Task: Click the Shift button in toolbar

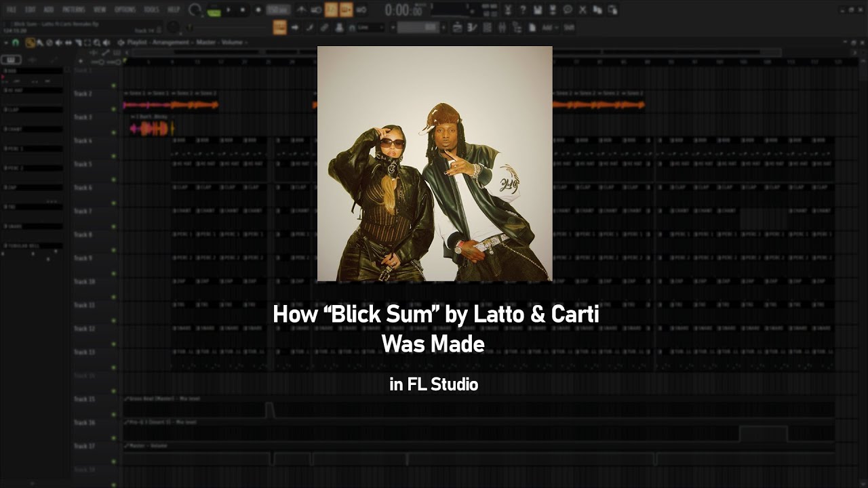Action: pyautogui.click(x=569, y=27)
